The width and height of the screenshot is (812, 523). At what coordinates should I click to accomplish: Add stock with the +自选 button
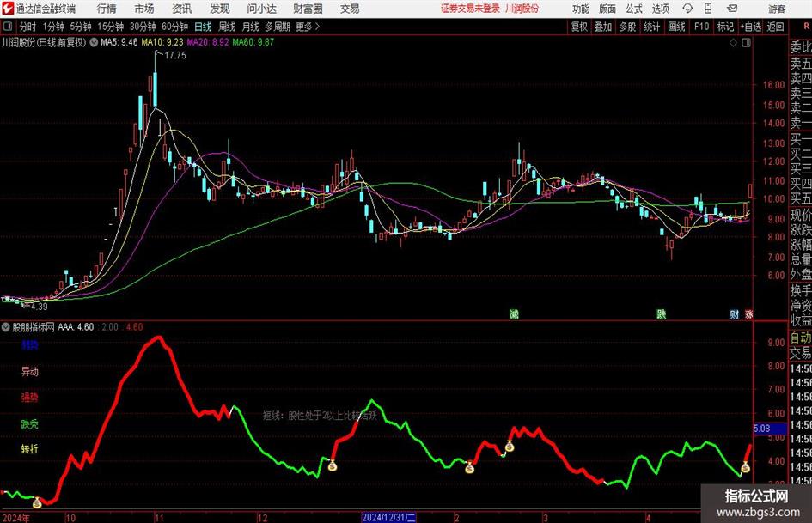(751, 27)
